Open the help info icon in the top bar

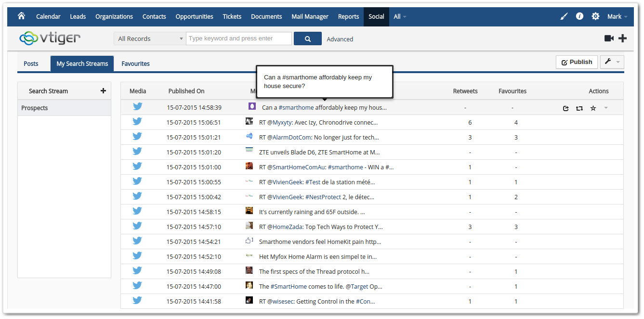click(579, 16)
